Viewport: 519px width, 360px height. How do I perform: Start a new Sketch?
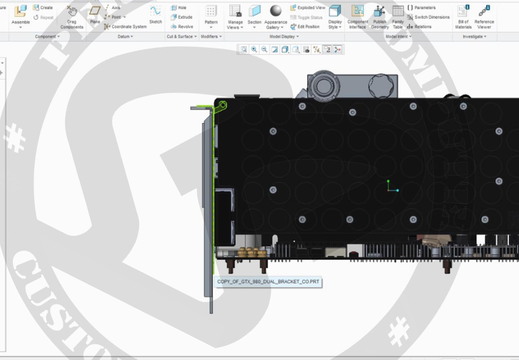(x=155, y=15)
